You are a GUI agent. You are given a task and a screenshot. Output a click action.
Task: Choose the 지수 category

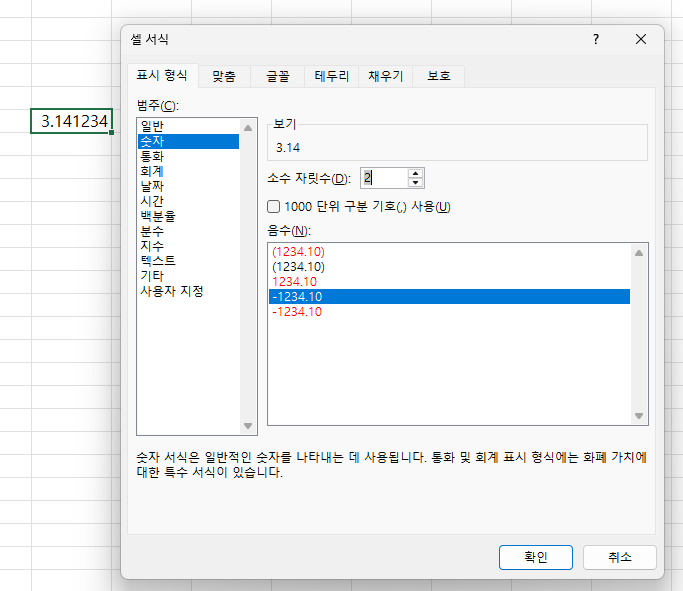click(189, 246)
